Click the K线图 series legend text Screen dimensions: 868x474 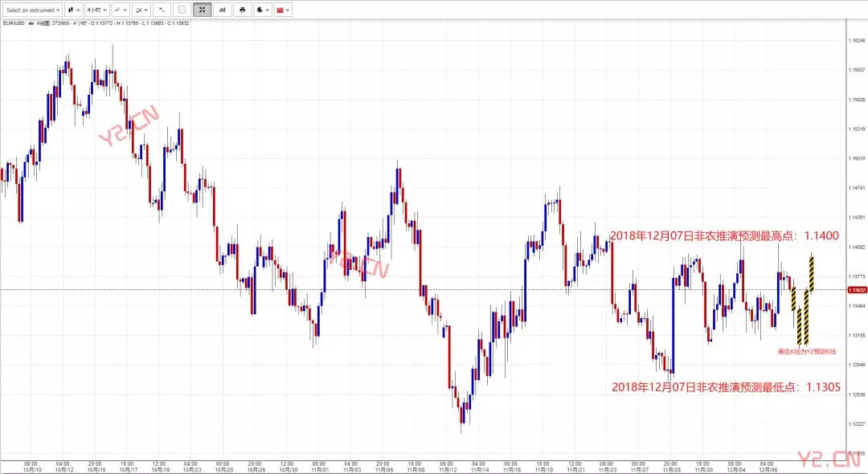(43, 23)
